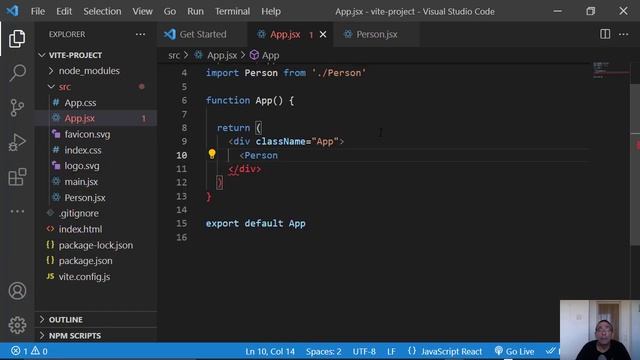640x360 pixels.
Task: Open Run and Debug view
Action: (17, 142)
